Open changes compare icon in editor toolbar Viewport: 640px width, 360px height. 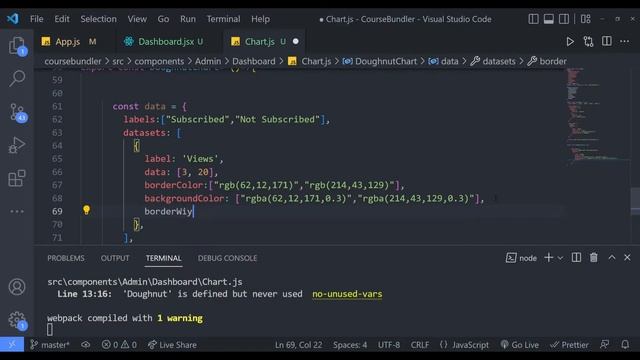[x=588, y=42]
